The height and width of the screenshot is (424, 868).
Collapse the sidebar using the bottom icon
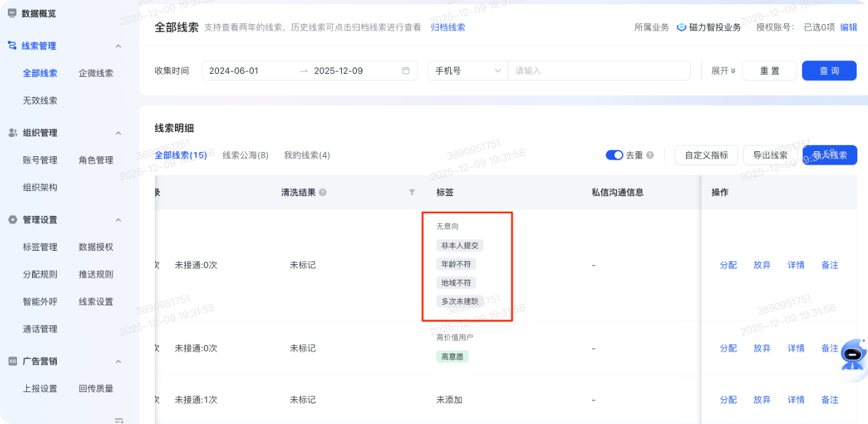119,420
